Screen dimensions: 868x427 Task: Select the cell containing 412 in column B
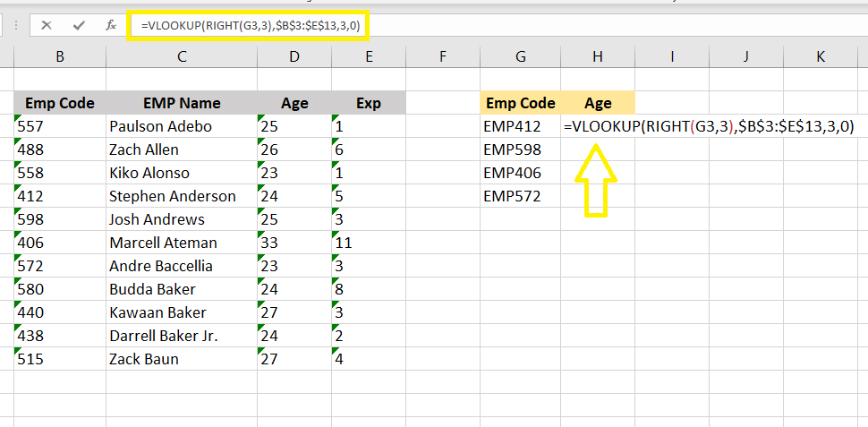click(x=60, y=196)
